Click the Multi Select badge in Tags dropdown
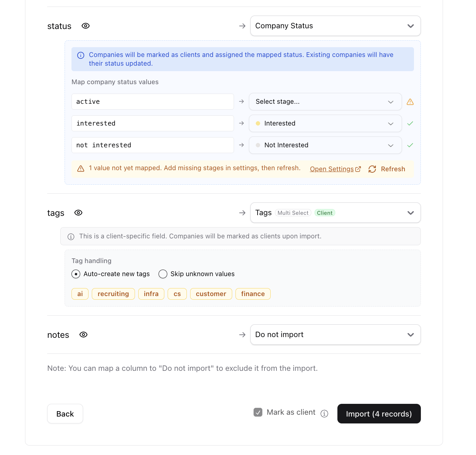The width and height of the screenshot is (476, 455). click(293, 213)
